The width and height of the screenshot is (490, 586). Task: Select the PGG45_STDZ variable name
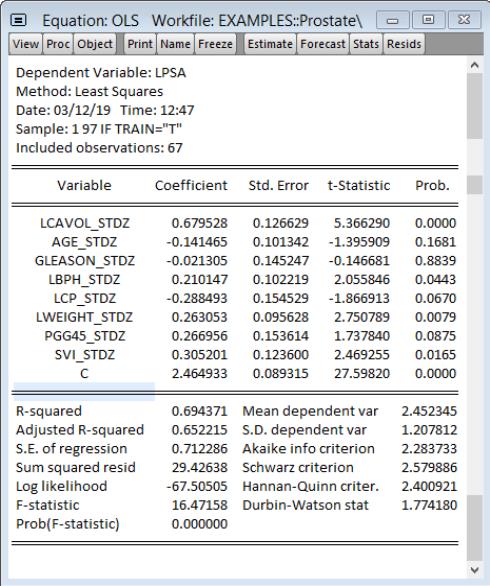pyautogui.click(x=84, y=336)
